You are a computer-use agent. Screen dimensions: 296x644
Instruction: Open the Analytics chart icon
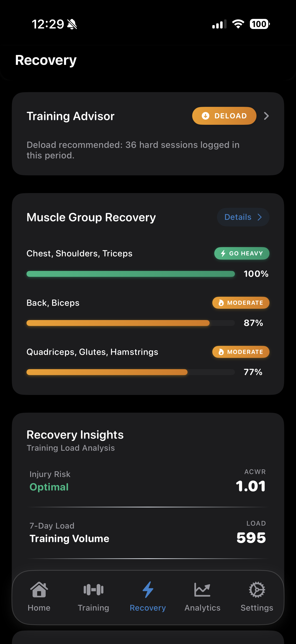(202, 589)
